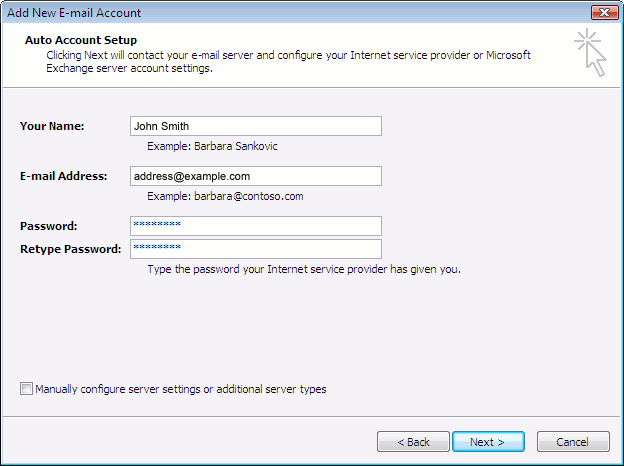Click the Auto Account Setup heading
The image size is (624, 466).
pos(81,40)
